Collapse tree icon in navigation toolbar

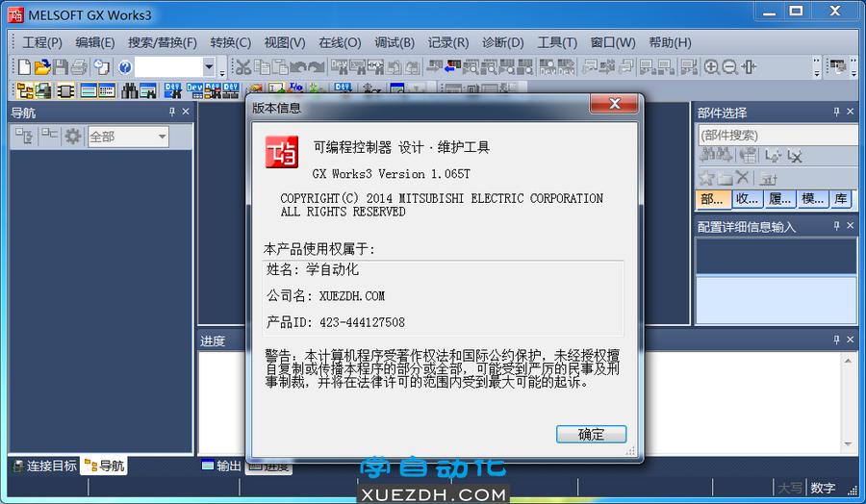50,136
